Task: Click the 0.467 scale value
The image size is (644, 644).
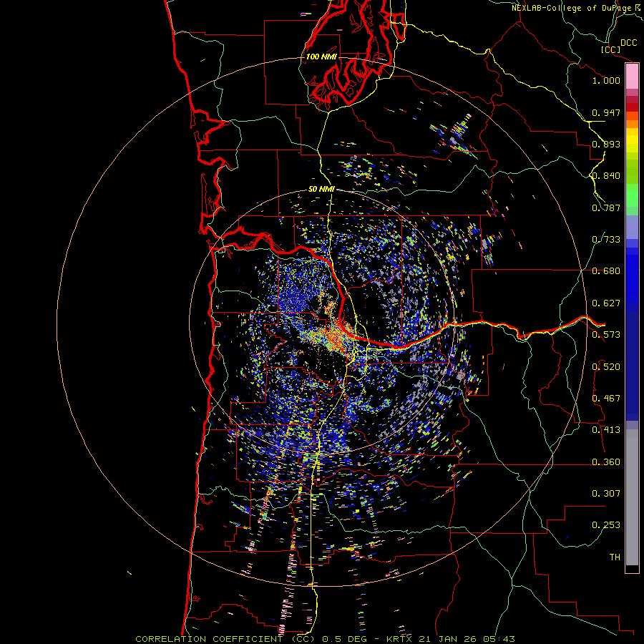Action: tap(606, 399)
